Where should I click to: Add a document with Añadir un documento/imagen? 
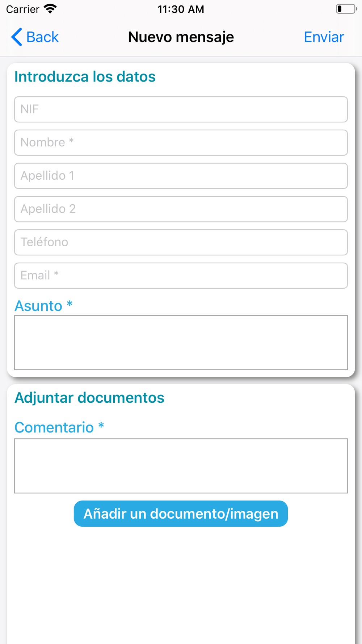(181, 514)
